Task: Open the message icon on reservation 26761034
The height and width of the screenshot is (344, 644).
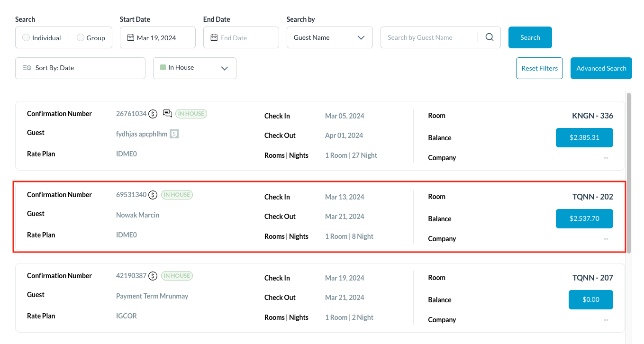Action: click(x=167, y=114)
